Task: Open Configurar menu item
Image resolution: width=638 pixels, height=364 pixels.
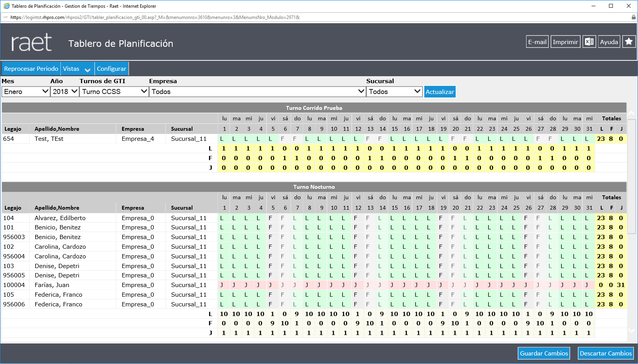Action: (111, 69)
